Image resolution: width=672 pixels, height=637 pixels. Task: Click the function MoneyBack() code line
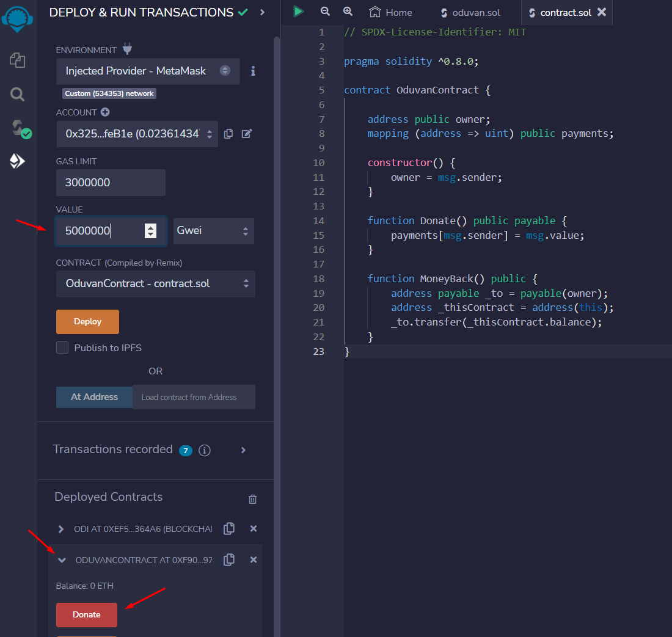[x=452, y=278]
